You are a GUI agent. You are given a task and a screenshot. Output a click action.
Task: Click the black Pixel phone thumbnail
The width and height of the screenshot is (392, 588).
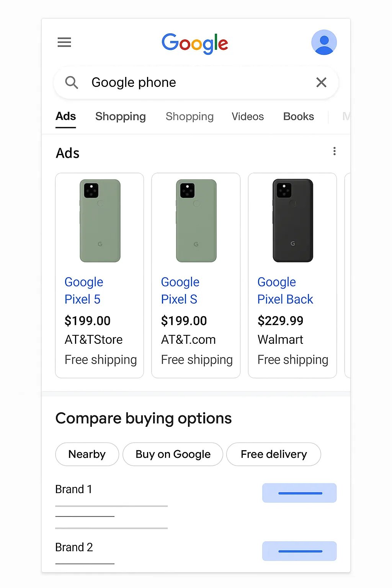tap(293, 220)
